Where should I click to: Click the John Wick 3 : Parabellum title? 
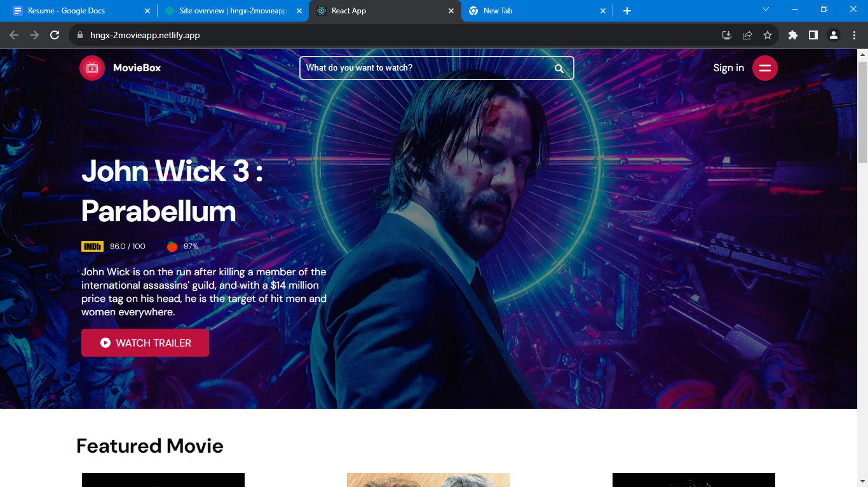pos(172,191)
